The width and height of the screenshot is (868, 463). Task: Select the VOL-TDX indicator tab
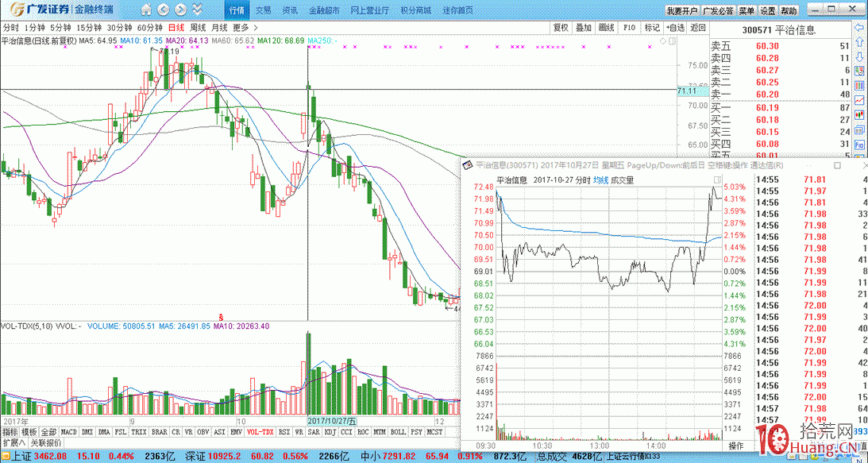tap(260, 431)
